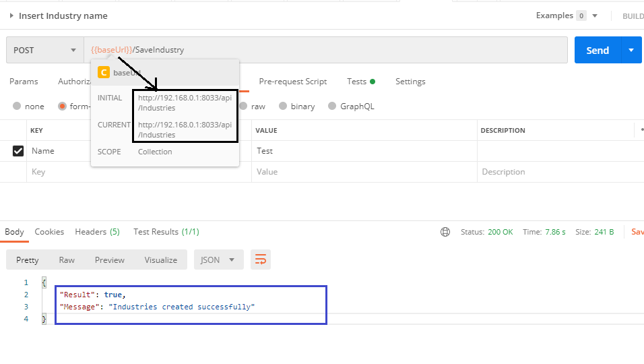Open the JSON format dropdown

[x=218, y=260]
